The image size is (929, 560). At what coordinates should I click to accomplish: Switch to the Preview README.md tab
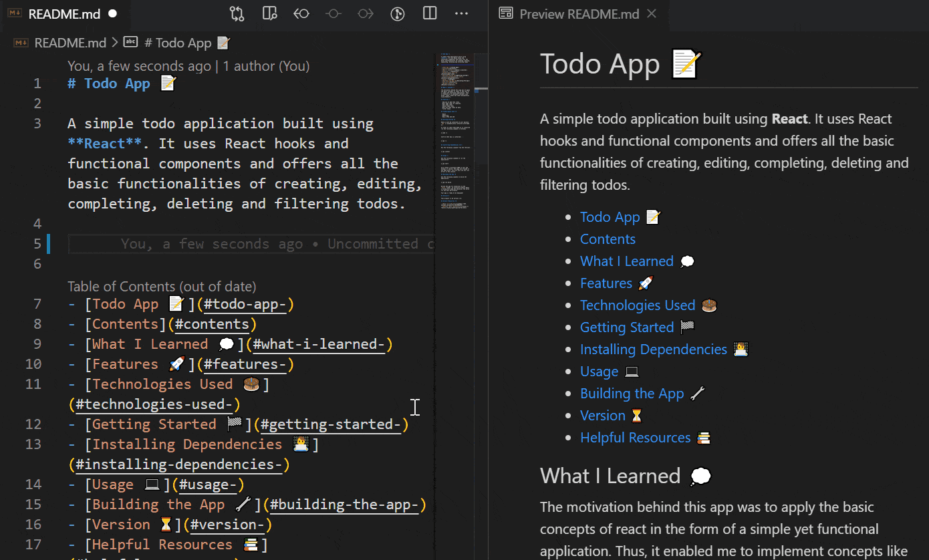click(579, 14)
